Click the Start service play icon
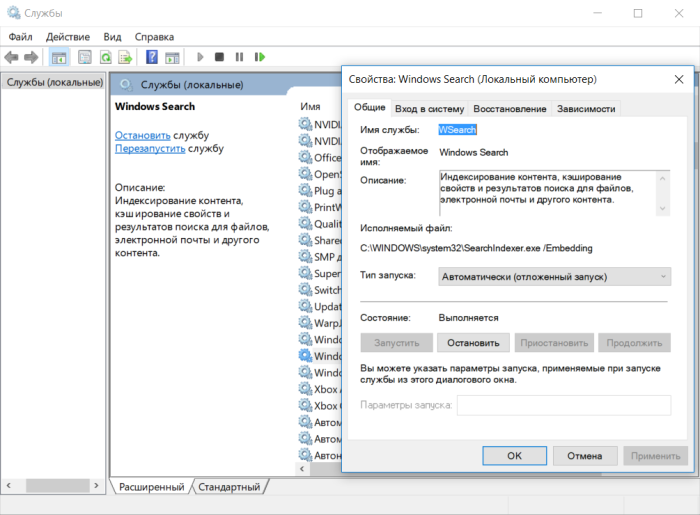Viewport: 700px width, 515px height. (x=200, y=57)
